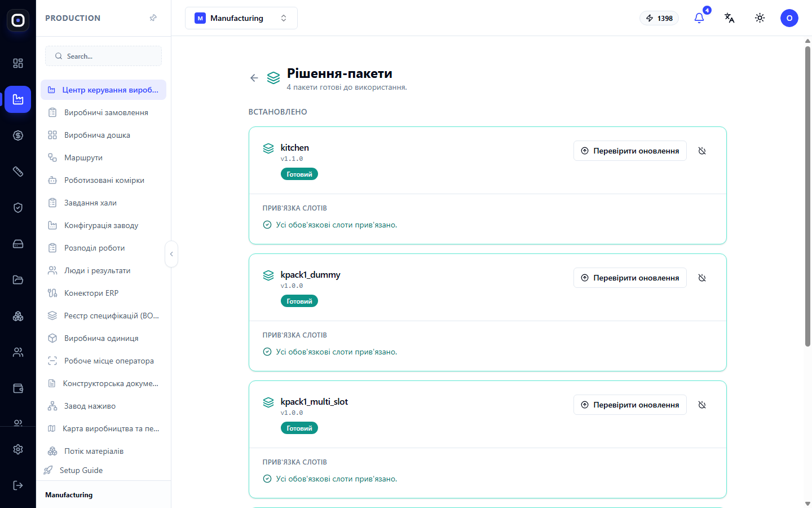Viewport: 812px width, 508px height.
Task: Uninstall the kpack1_dummy package via unplug icon
Action: click(702, 278)
